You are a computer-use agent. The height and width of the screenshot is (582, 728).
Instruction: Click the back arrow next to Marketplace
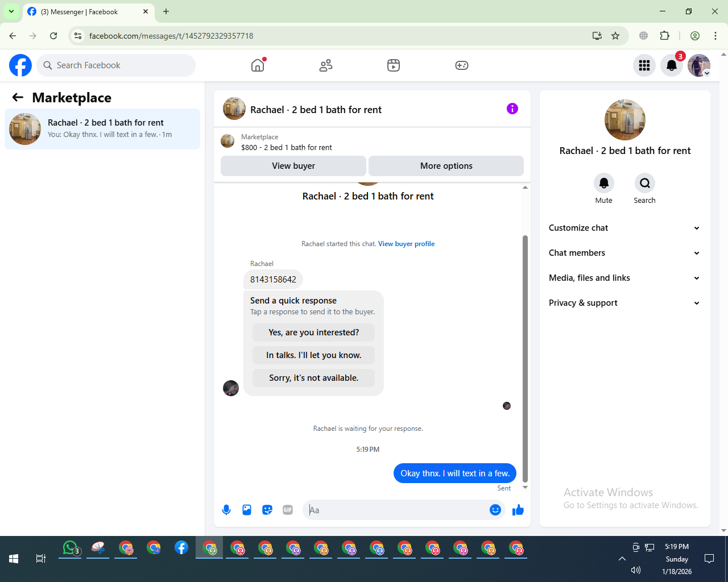(x=18, y=98)
